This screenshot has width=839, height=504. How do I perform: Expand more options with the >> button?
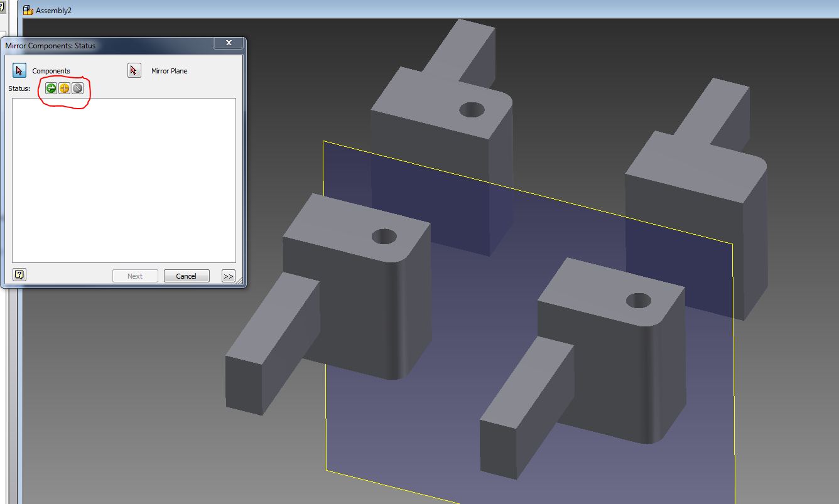pyautogui.click(x=228, y=276)
